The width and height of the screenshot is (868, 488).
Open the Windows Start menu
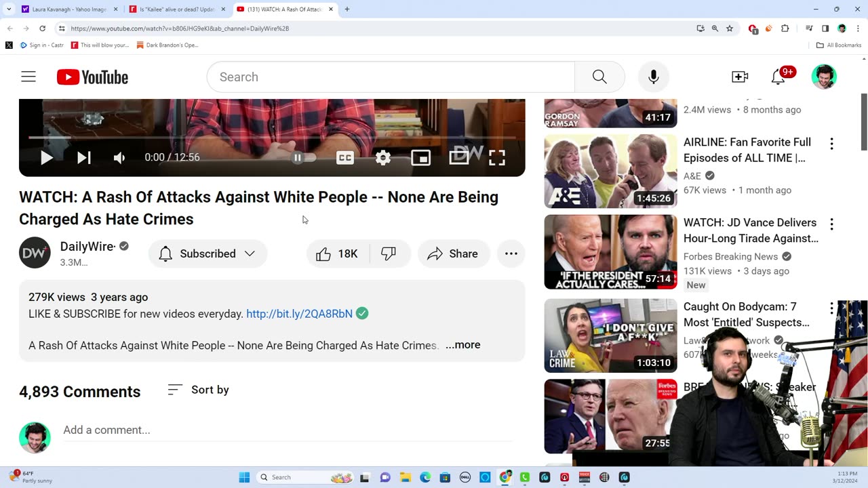[x=244, y=477]
